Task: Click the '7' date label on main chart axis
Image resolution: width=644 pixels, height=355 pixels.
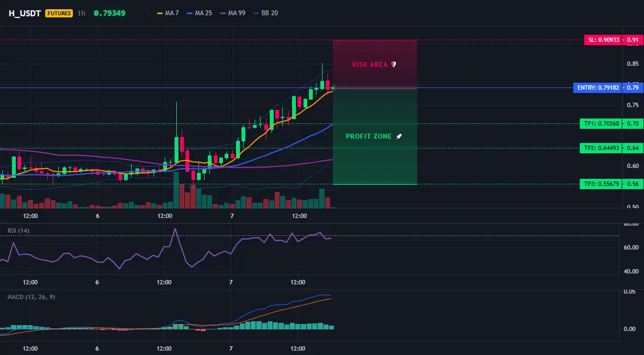Action: (232, 216)
